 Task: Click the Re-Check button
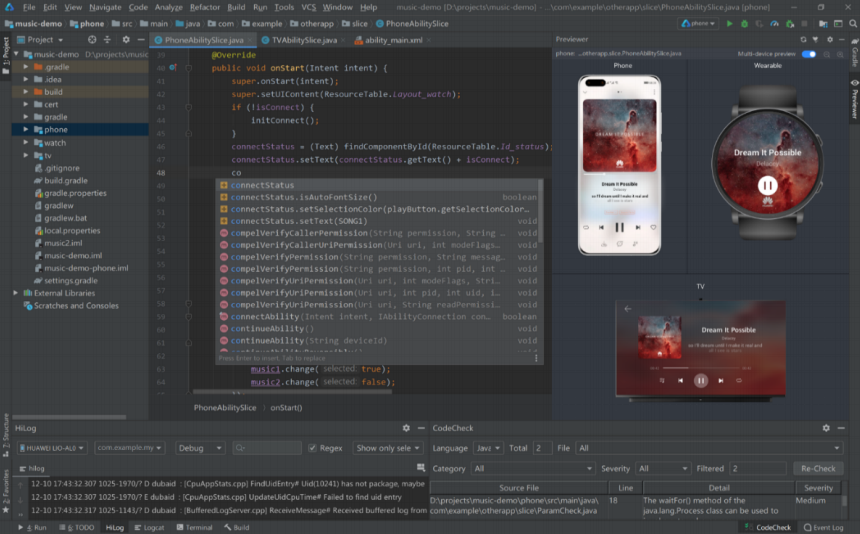click(818, 468)
